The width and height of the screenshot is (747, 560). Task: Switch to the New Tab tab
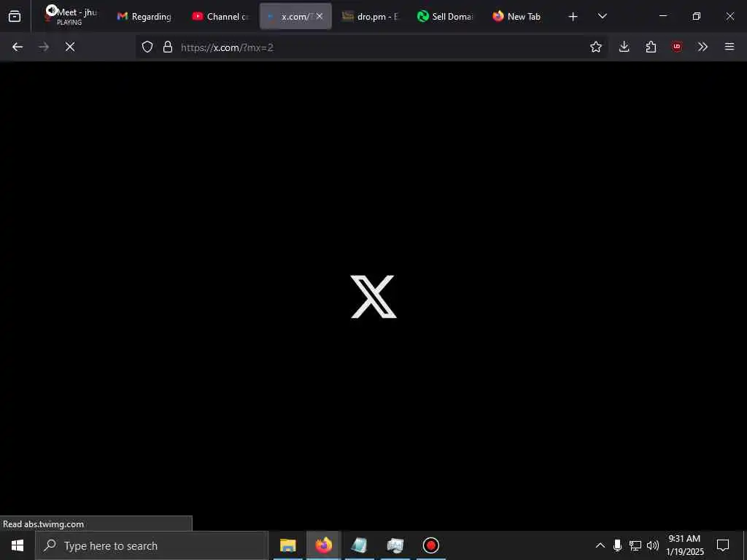point(519,16)
